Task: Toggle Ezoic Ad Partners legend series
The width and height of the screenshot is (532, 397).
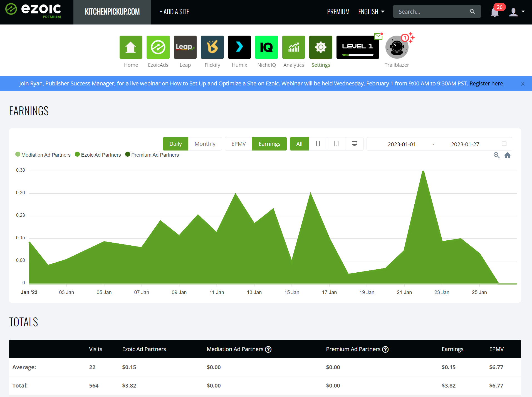Action: click(98, 155)
